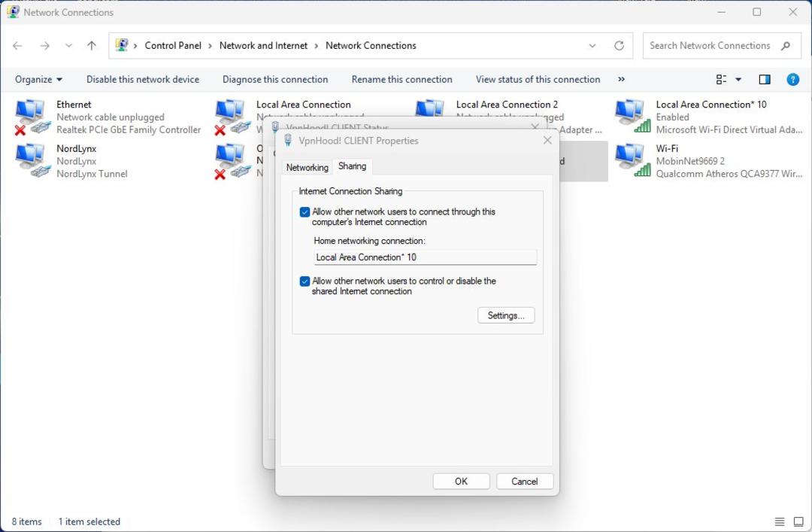Select Local Area Connection* 10 adapter icon

tap(633, 117)
